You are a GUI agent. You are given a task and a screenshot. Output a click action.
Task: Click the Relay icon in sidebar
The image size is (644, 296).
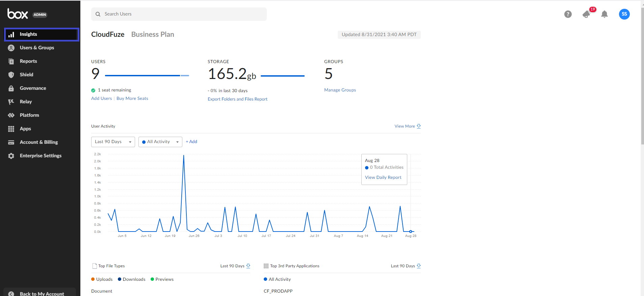(x=11, y=102)
